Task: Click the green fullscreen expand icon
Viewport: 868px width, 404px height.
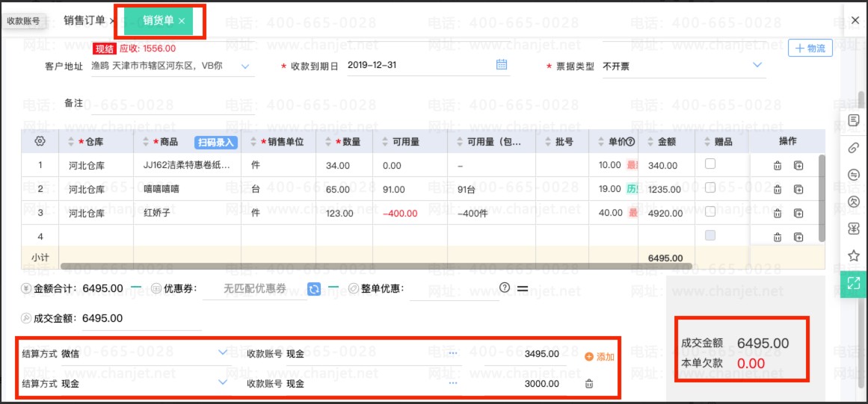Action: pyautogui.click(x=854, y=284)
